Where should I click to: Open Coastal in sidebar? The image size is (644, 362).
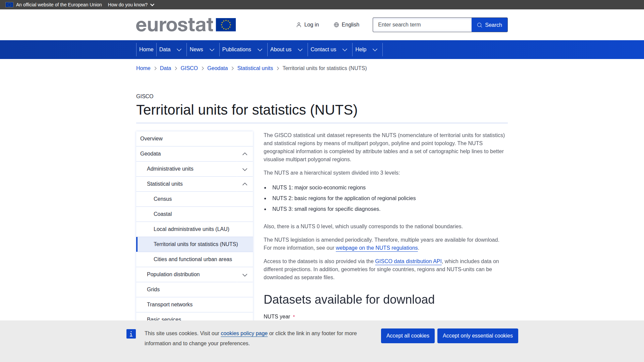point(195,214)
